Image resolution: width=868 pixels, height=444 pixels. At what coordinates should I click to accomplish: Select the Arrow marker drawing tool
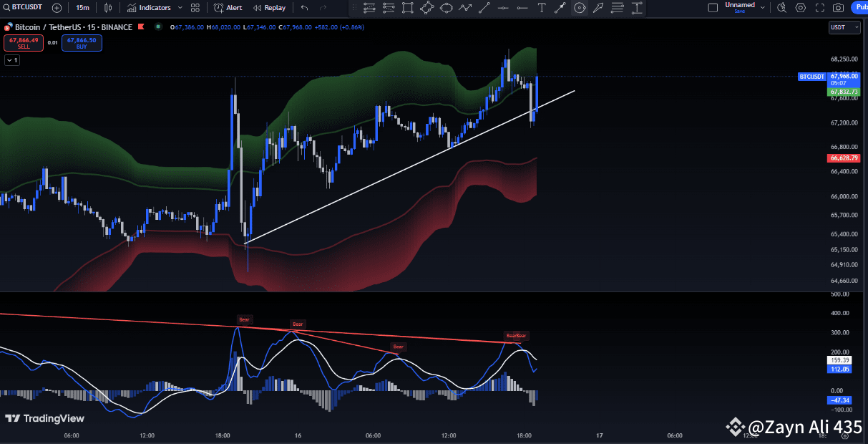[560, 8]
